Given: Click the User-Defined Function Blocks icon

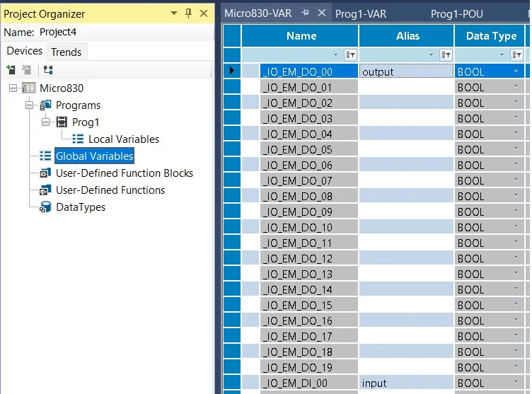Looking at the screenshot, I should click(45, 173).
